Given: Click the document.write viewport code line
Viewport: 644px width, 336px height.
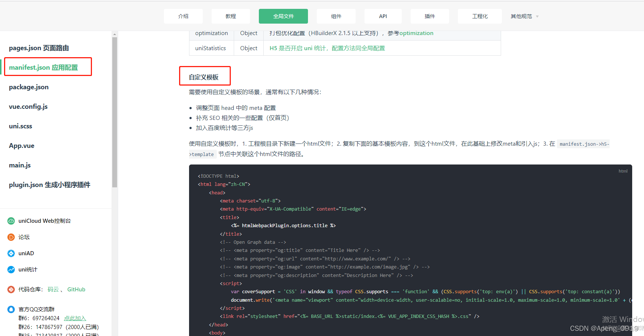Looking at the screenshot, I should pyautogui.click(x=431, y=300).
